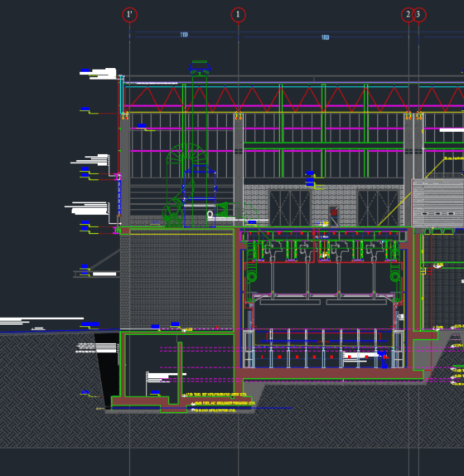Select the right green pulley wheel in basement

click(395, 277)
